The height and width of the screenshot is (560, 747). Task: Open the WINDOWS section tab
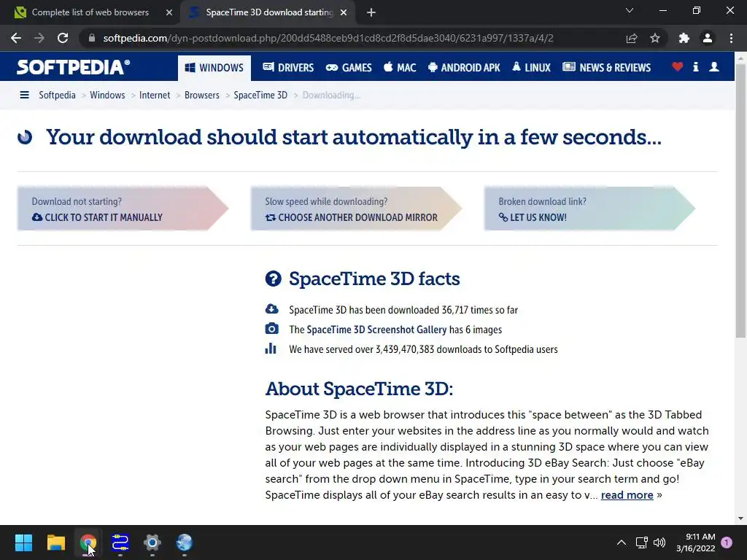[214, 68]
